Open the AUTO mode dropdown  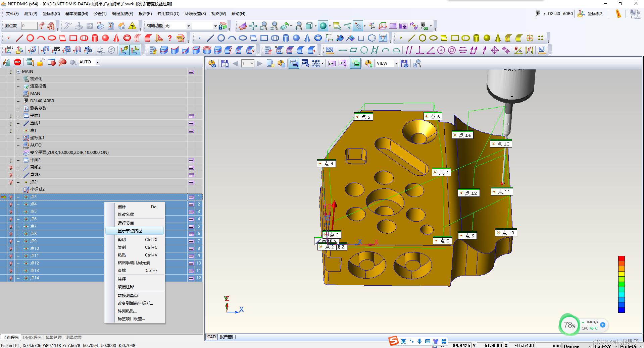tap(98, 62)
